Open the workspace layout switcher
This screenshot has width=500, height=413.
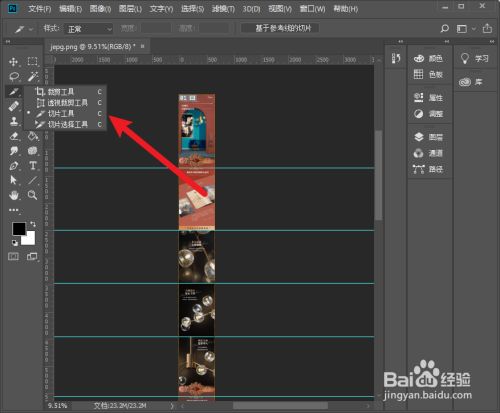click(462, 29)
